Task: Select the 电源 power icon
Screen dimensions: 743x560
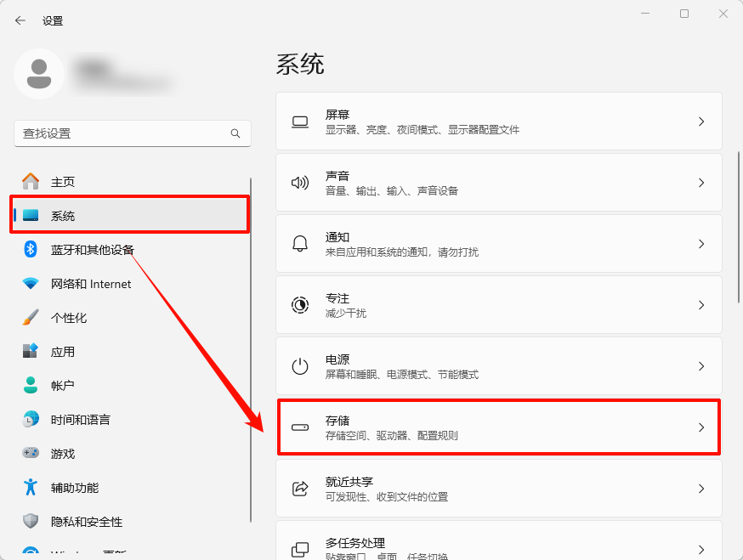Action: coord(299,365)
